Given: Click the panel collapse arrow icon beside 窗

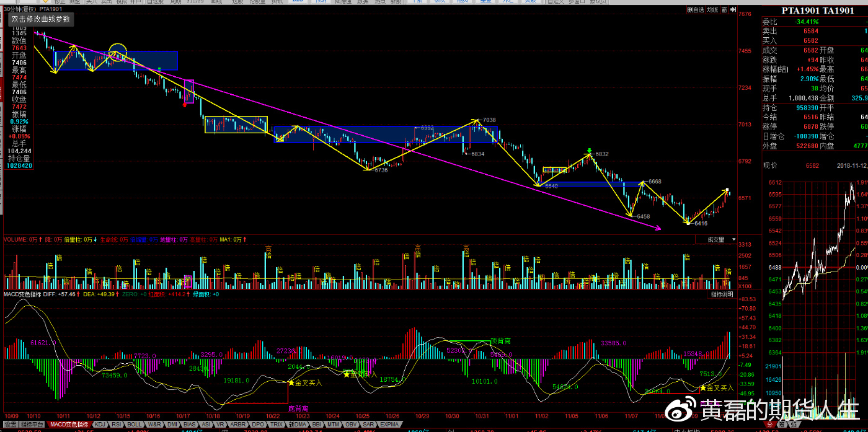Looking at the screenshot, I should (x=733, y=10).
